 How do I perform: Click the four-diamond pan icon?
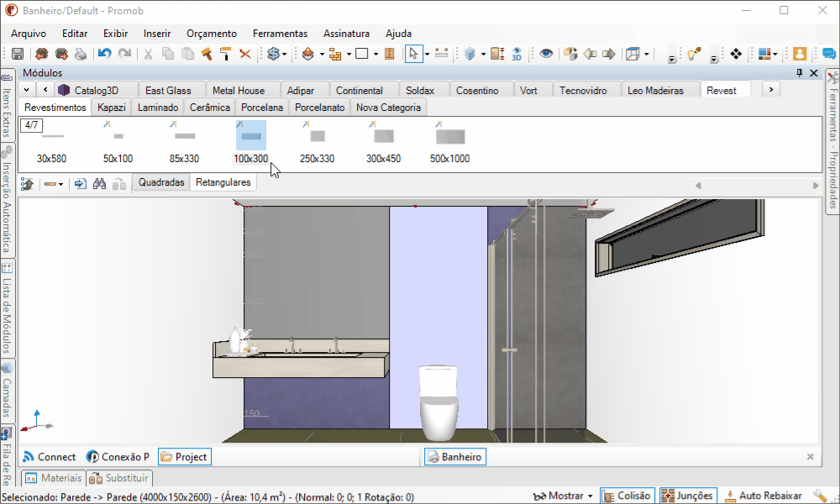coord(736,54)
